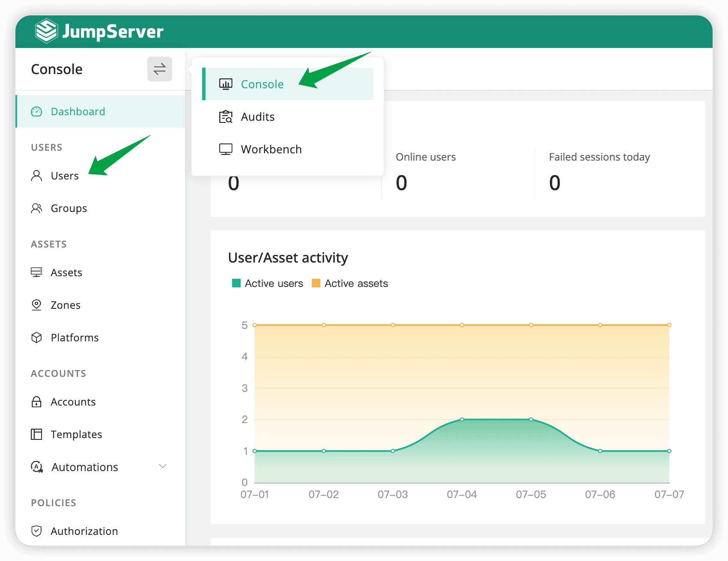This screenshot has width=728, height=561.
Task: Click the JumpServer logo icon
Action: pyautogui.click(x=46, y=31)
